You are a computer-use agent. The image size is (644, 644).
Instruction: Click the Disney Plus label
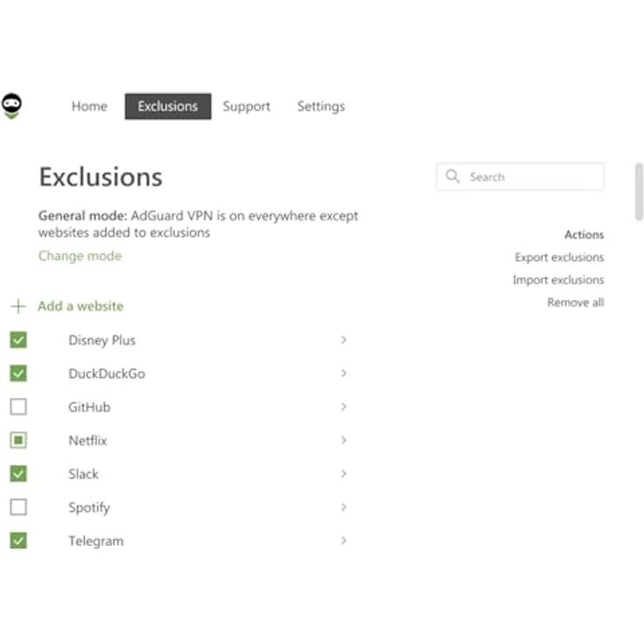[101, 340]
